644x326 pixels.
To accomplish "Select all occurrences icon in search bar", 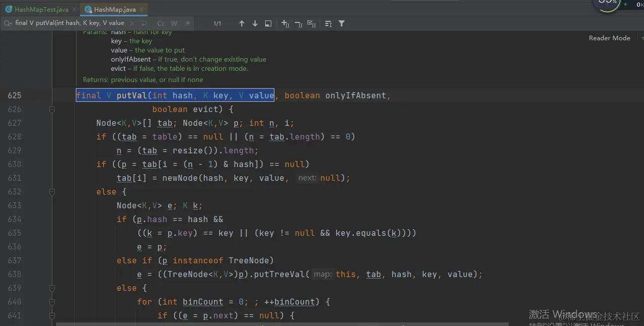I will (x=312, y=23).
